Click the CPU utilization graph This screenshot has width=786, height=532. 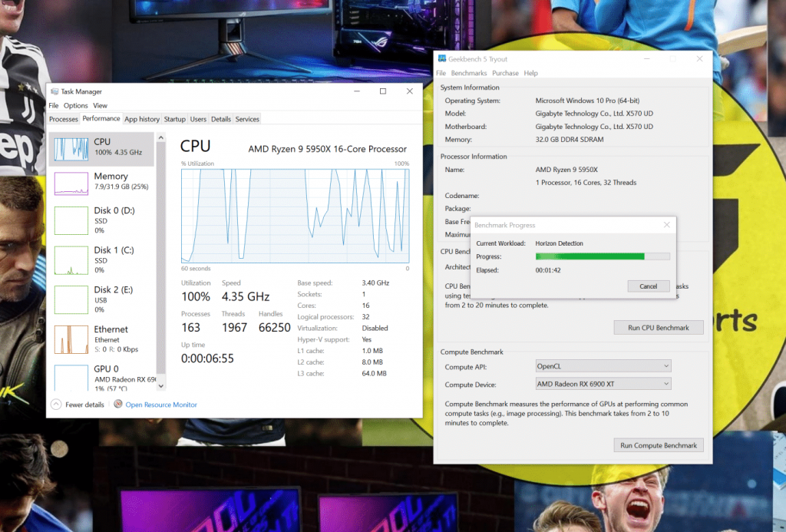pos(296,216)
